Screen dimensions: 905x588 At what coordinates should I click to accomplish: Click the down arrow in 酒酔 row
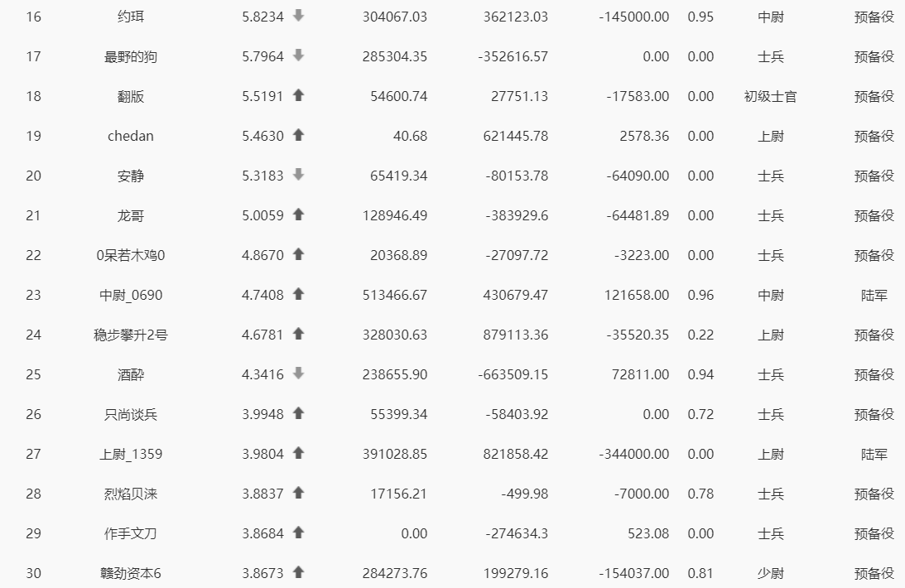click(298, 374)
